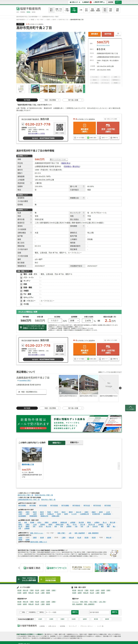Open the 地図を見る link beside the address
Screen dimensions: 138x644
(66, 163)
